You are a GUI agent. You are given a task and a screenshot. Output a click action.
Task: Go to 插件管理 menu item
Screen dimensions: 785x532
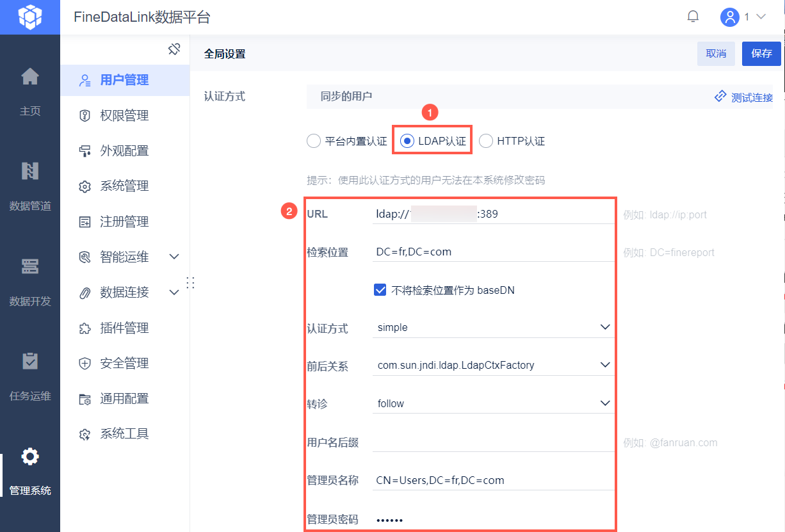tap(125, 328)
